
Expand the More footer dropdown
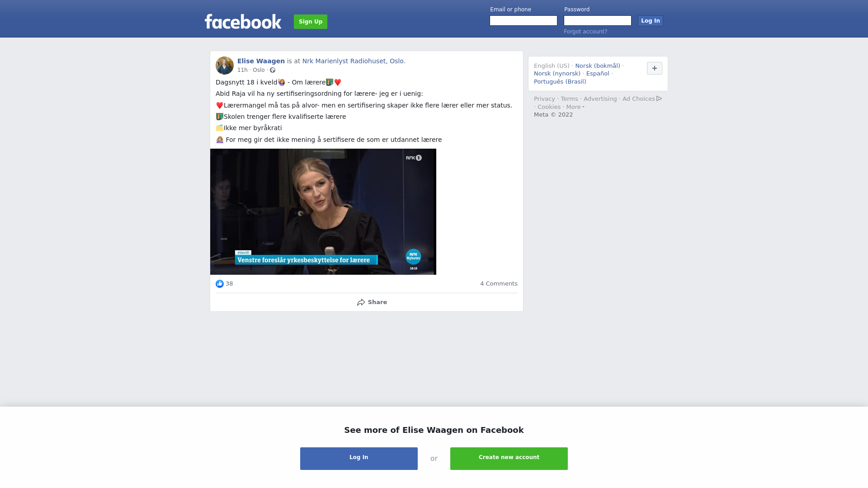tap(576, 107)
